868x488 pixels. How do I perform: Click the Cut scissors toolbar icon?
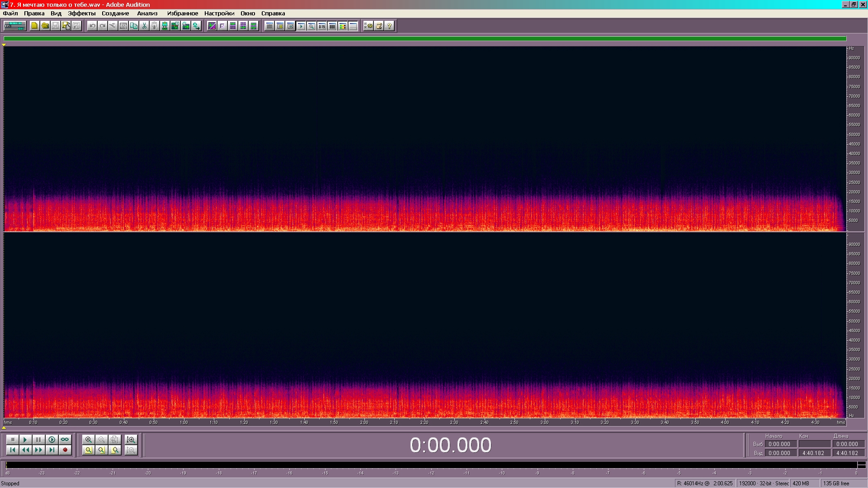click(144, 26)
